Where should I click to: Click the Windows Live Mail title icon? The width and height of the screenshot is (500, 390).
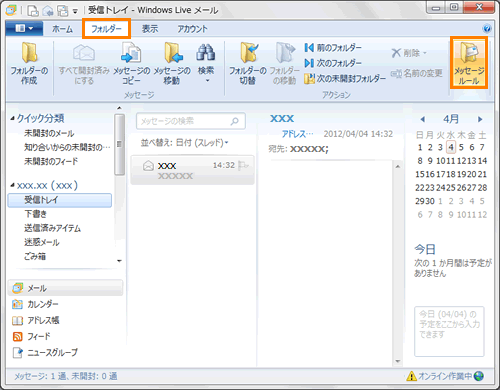11,10
